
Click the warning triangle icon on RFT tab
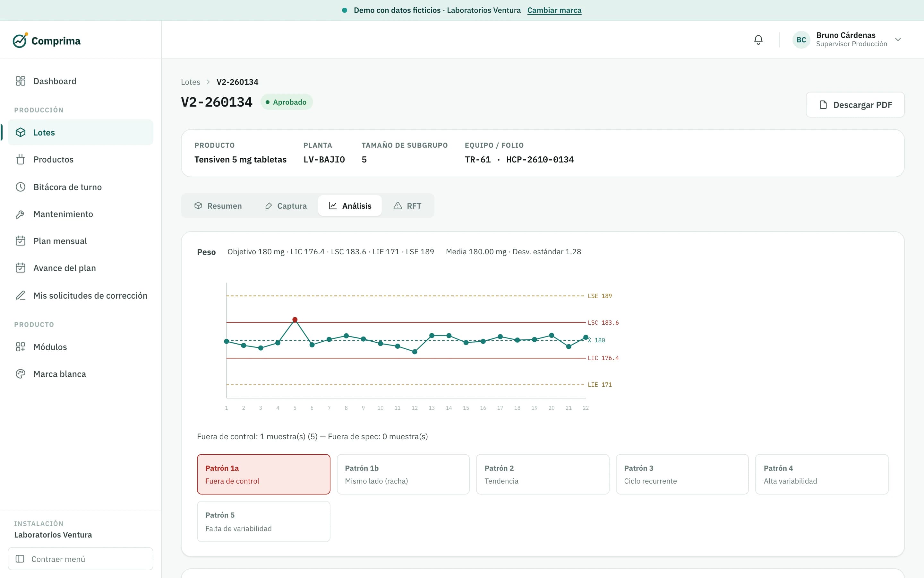pyautogui.click(x=398, y=206)
